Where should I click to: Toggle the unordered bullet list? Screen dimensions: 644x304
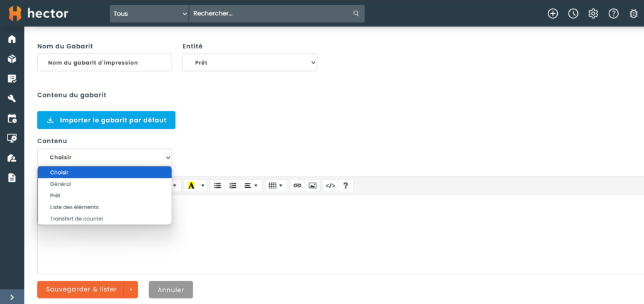click(x=218, y=186)
